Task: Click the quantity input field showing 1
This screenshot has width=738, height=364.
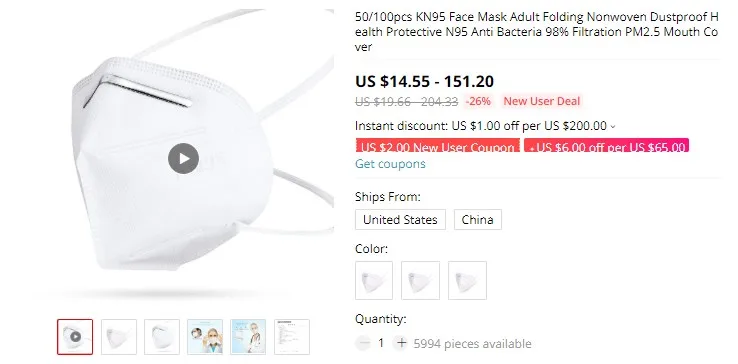Action: 382,343
